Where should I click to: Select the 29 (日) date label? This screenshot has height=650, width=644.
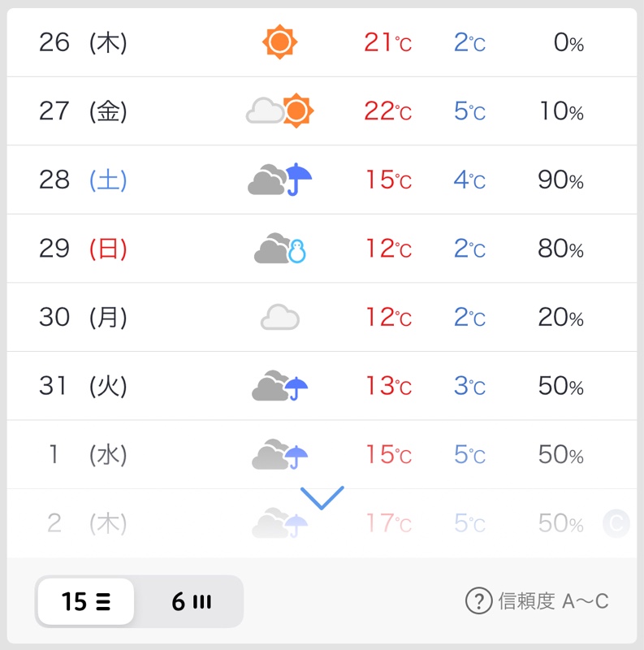[x=83, y=249]
